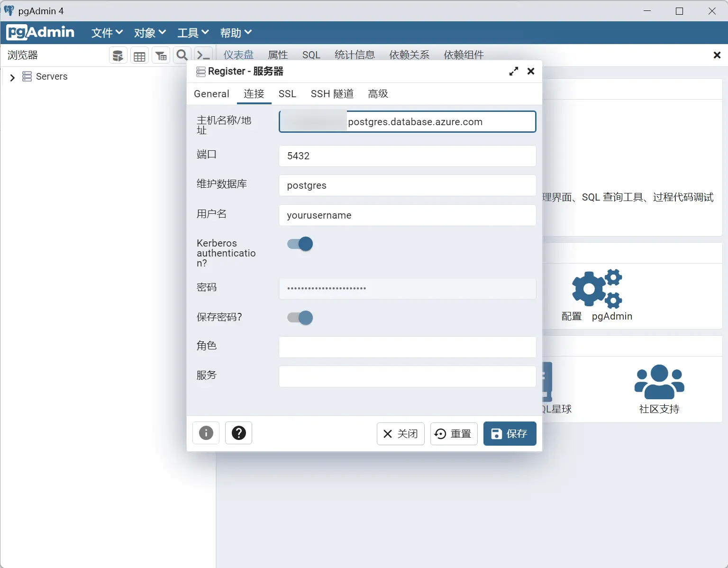Switch to the 属性 tab
The image size is (728, 568).
click(278, 55)
